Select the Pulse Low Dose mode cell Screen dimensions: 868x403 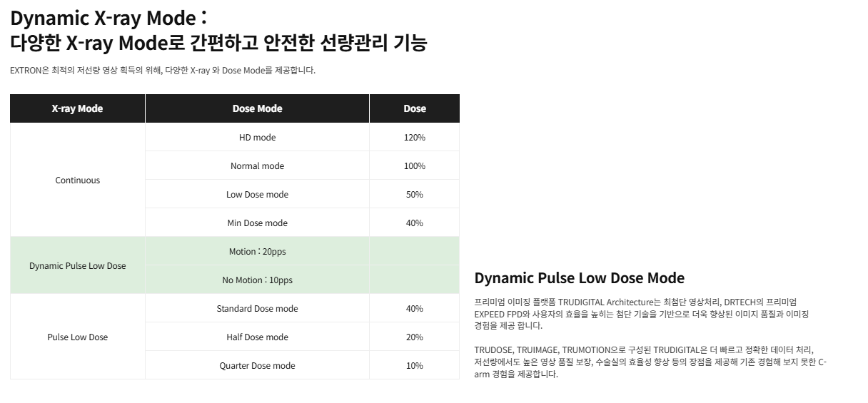(x=78, y=337)
